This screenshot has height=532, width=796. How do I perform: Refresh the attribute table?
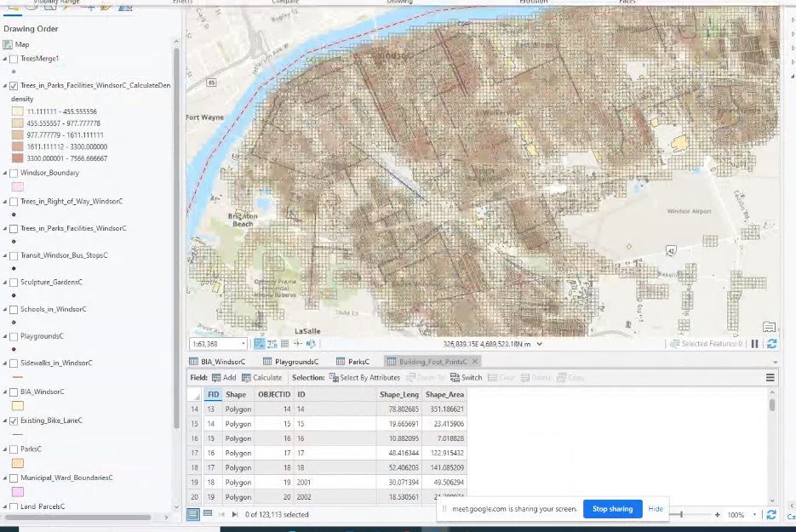(x=771, y=515)
